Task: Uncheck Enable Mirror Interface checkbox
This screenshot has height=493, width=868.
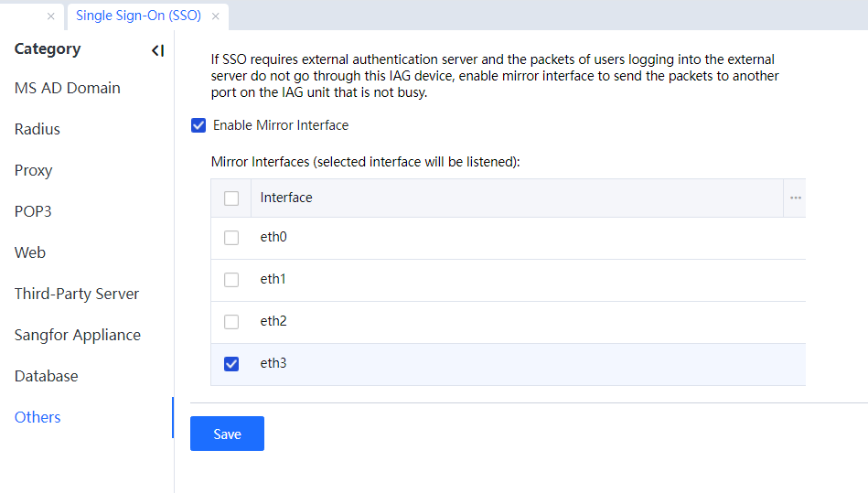Action: [x=198, y=125]
